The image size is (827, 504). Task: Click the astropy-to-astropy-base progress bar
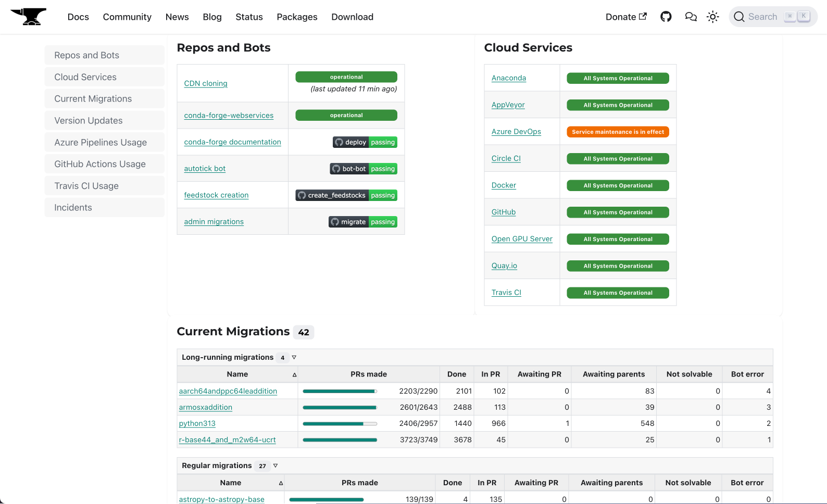click(x=326, y=499)
